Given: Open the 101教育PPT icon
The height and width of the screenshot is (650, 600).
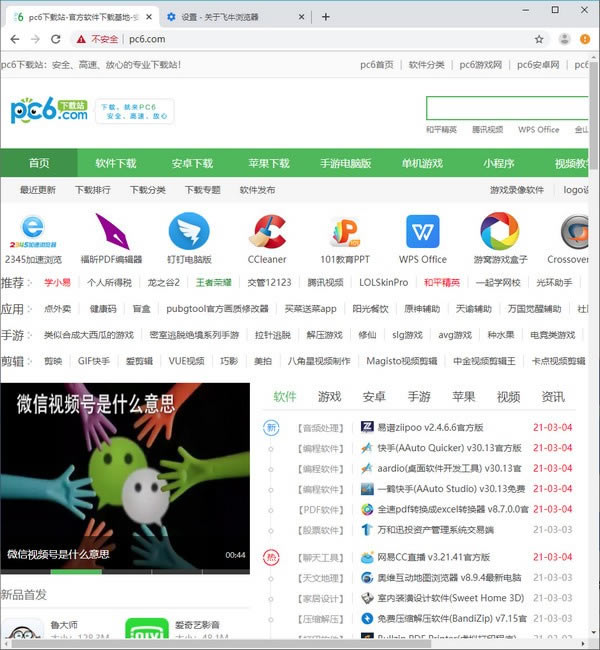Looking at the screenshot, I should (x=345, y=231).
